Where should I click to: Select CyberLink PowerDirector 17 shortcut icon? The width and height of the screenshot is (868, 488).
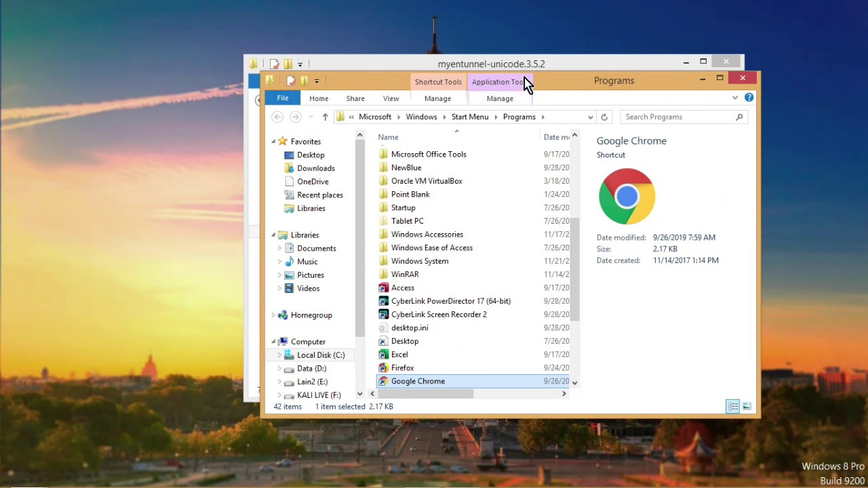click(384, 301)
